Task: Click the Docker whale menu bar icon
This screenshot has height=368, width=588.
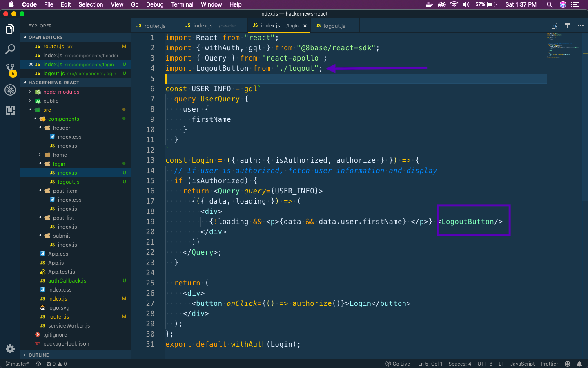Action: pyautogui.click(x=429, y=4)
